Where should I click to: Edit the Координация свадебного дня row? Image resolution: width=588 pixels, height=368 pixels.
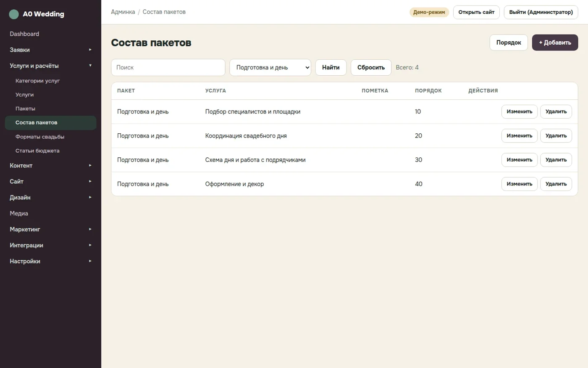(x=519, y=135)
